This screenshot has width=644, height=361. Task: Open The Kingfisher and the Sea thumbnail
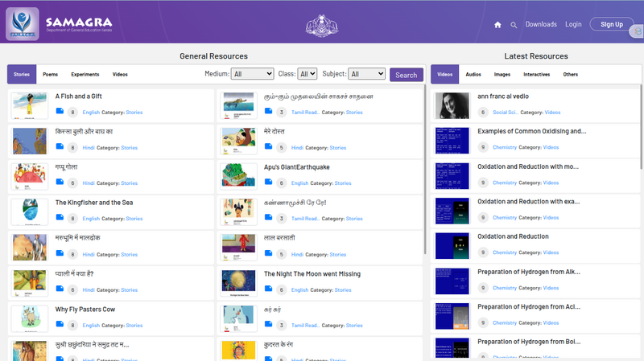[x=29, y=211]
